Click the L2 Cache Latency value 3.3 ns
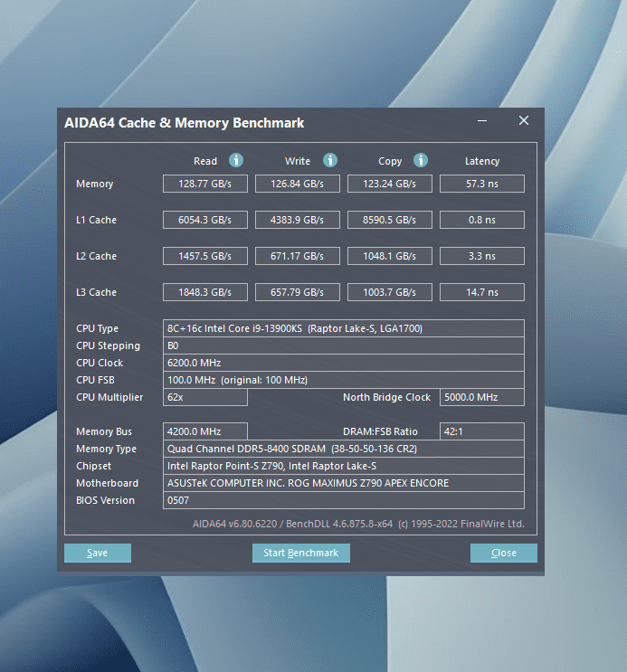Viewport: 627px width, 672px height. [x=482, y=256]
